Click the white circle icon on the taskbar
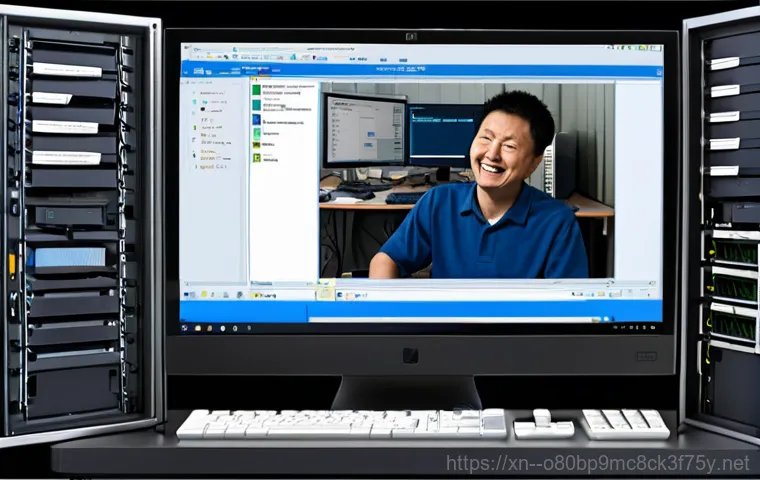Screen dimensions: 760x480 tap(222, 328)
